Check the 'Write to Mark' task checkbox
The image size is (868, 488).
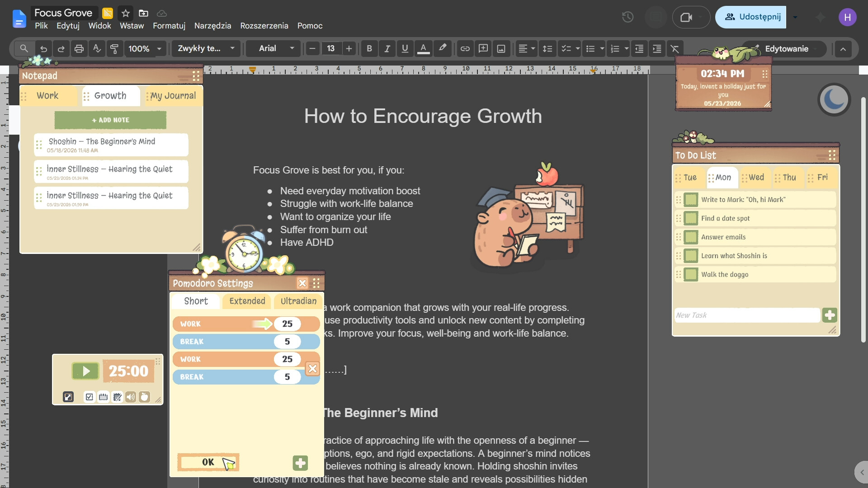[690, 200]
